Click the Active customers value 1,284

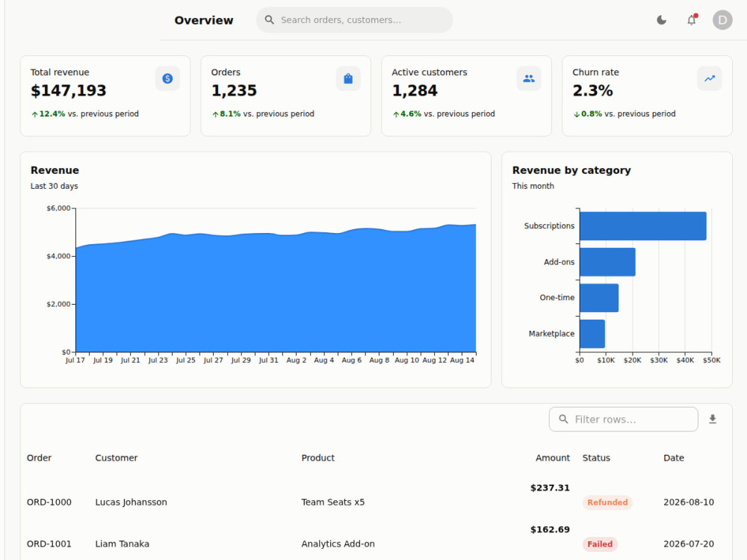click(x=415, y=90)
